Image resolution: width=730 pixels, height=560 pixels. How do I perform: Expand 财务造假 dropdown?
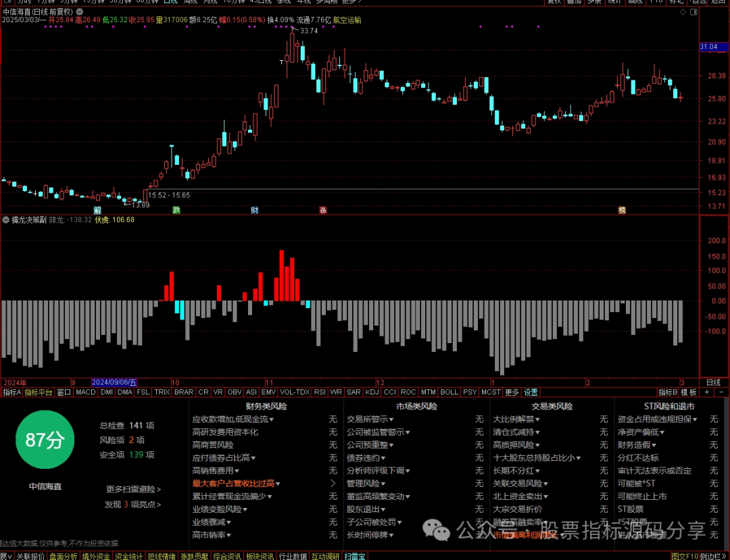coord(654,446)
